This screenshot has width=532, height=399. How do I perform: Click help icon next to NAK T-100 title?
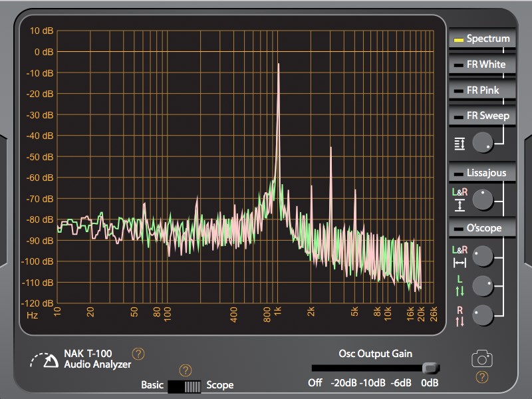click(x=138, y=354)
